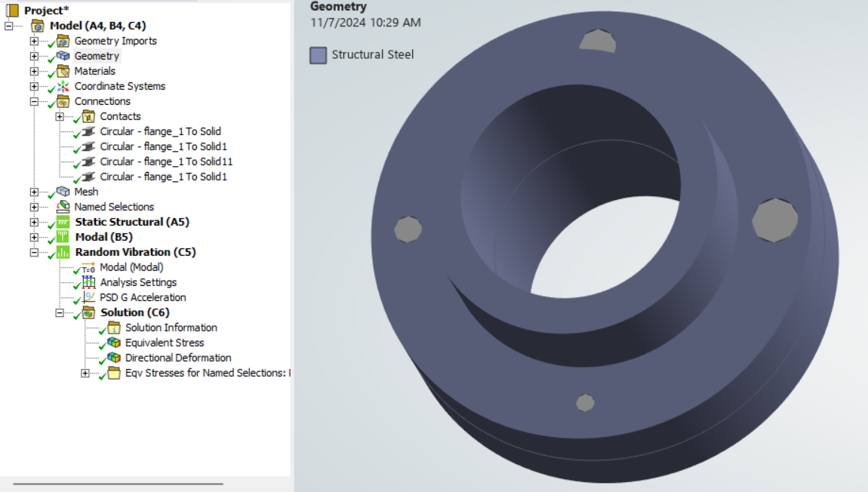
Task: Select the Coordinate Systems icon
Action: click(63, 86)
